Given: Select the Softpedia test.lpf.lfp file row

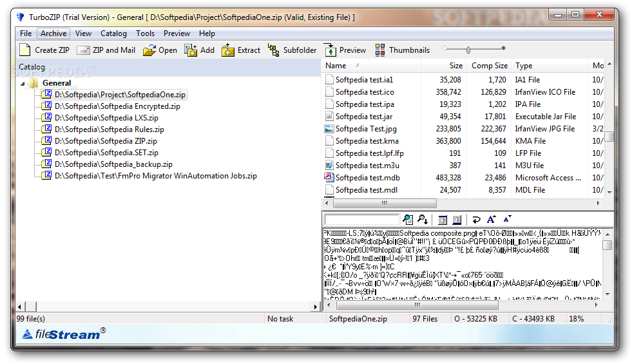Looking at the screenshot, I should click(x=463, y=153).
